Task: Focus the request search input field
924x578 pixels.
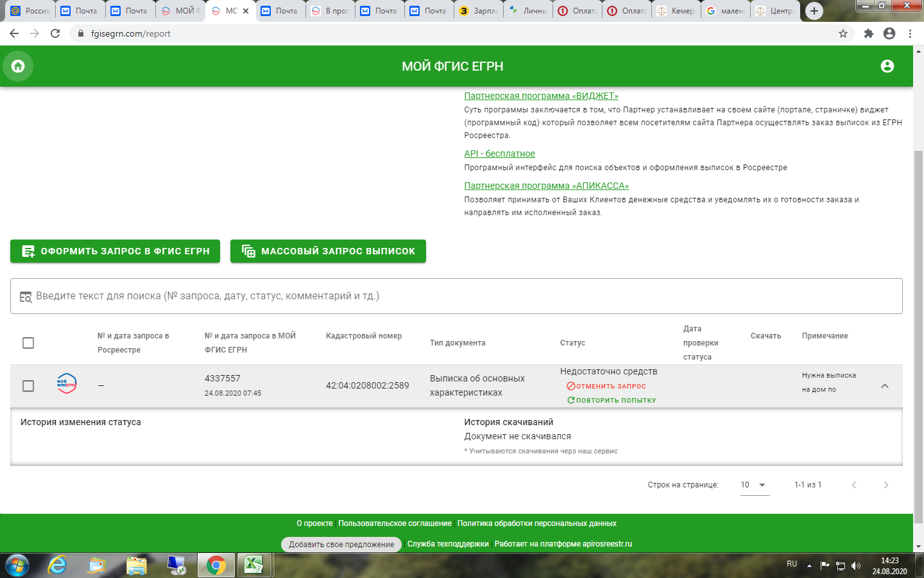Action: pos(456,296)
